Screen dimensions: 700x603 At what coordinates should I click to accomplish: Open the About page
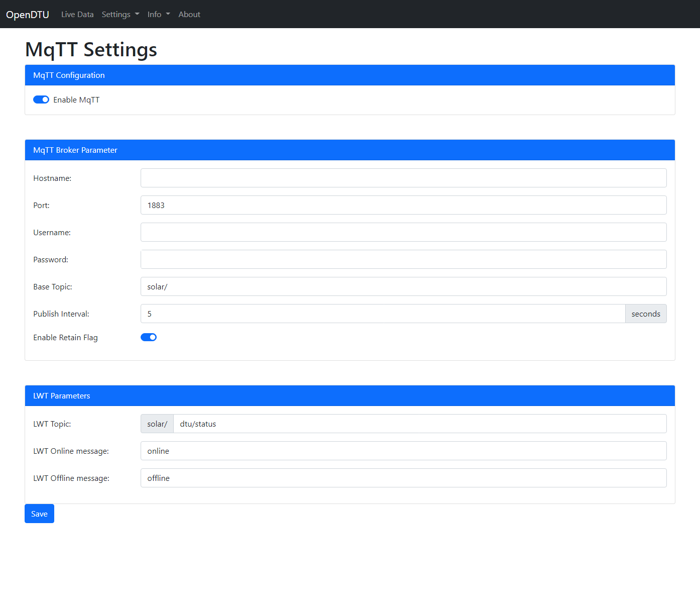pyautogui.click(x=189, y=15)
